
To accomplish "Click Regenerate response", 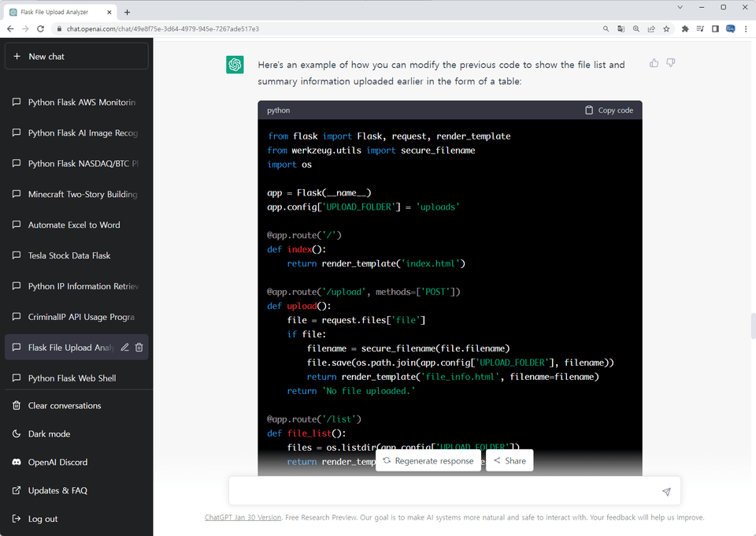I will pos(428,461).
